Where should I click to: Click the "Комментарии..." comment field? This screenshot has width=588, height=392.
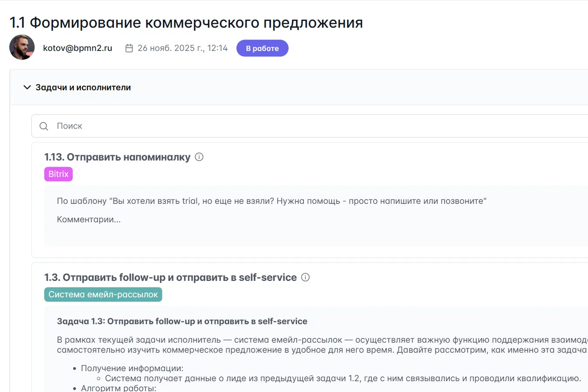click(x=89, y=220)
